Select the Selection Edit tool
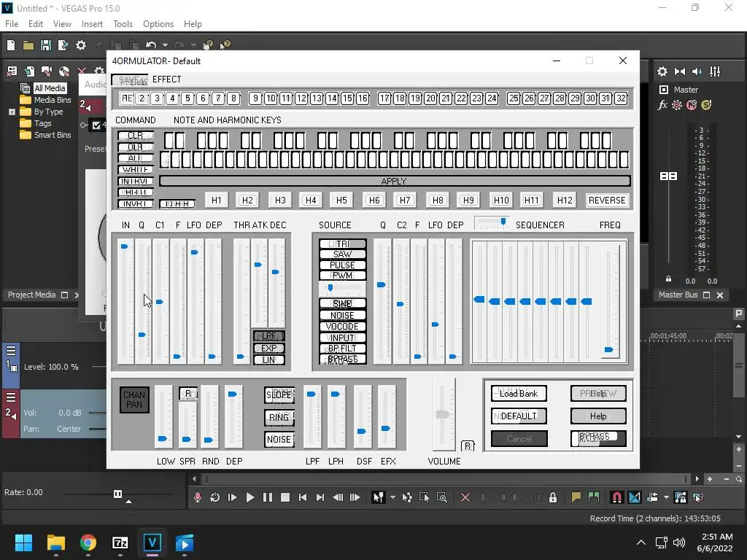Viewport: 747px width, 560px height. [x=424, y=497]
